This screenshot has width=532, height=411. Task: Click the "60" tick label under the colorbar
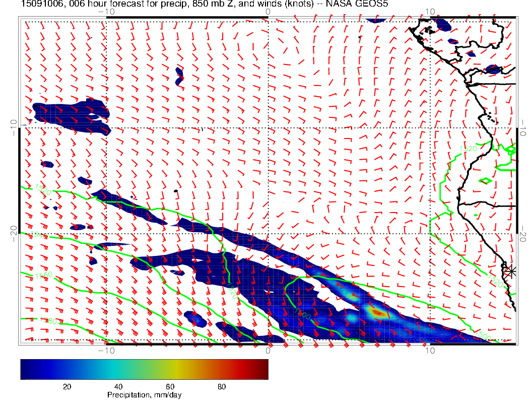170,387
